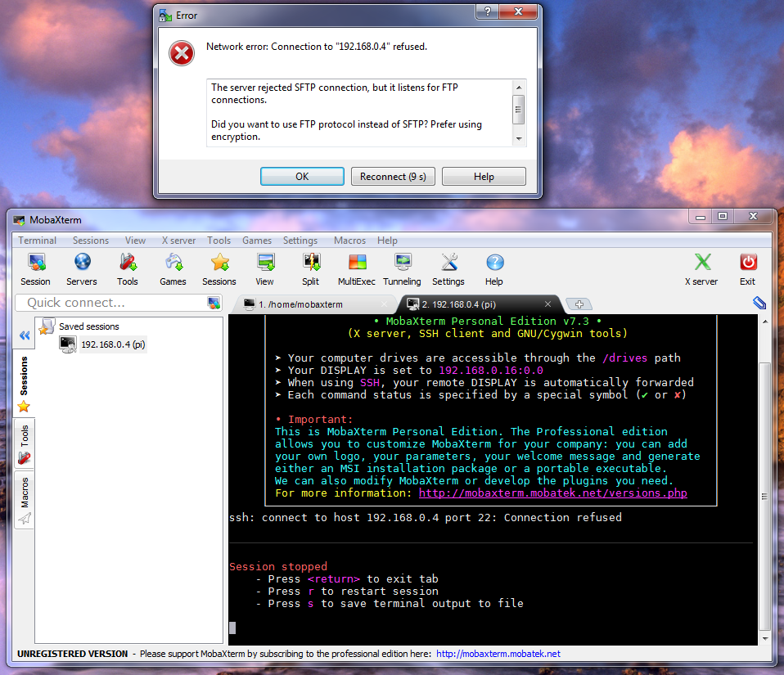Viewport: 784px width, 675px height.
Task: Click the DISPLAY address 192.168.0.16:0.0
Action: [491, 371]
